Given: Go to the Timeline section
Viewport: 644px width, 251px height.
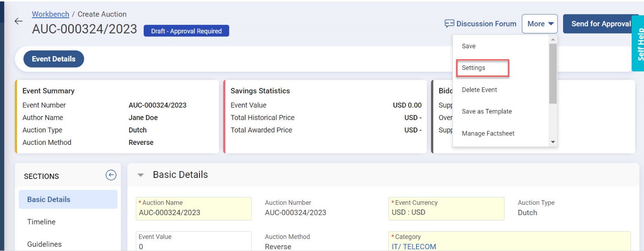Looking at the screenshot, I should tap(41, 222).
